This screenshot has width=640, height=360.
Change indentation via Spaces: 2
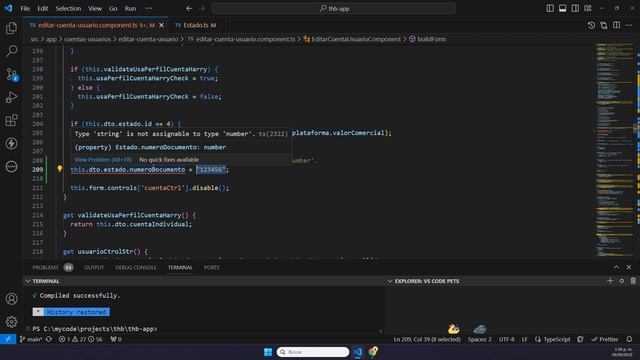(480, 339)
